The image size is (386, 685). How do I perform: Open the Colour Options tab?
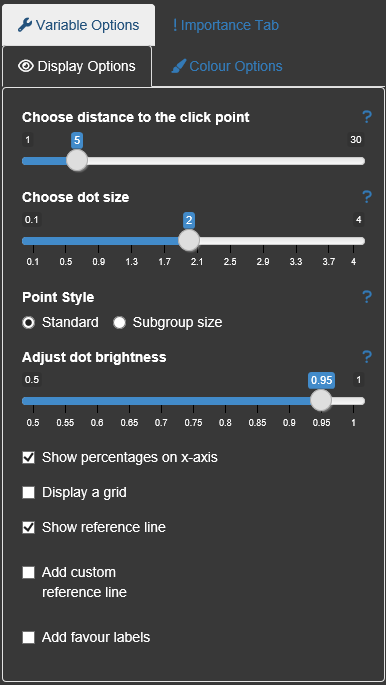pos(227,66)
